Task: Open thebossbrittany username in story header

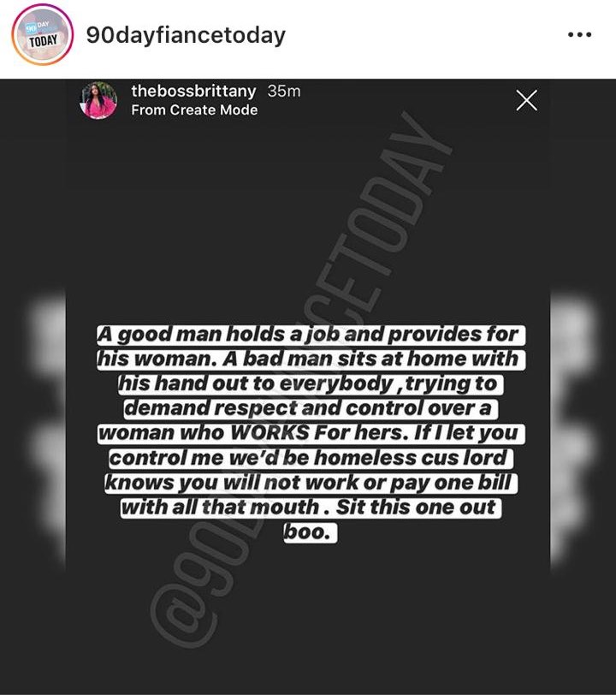Action: coord(193,91)
